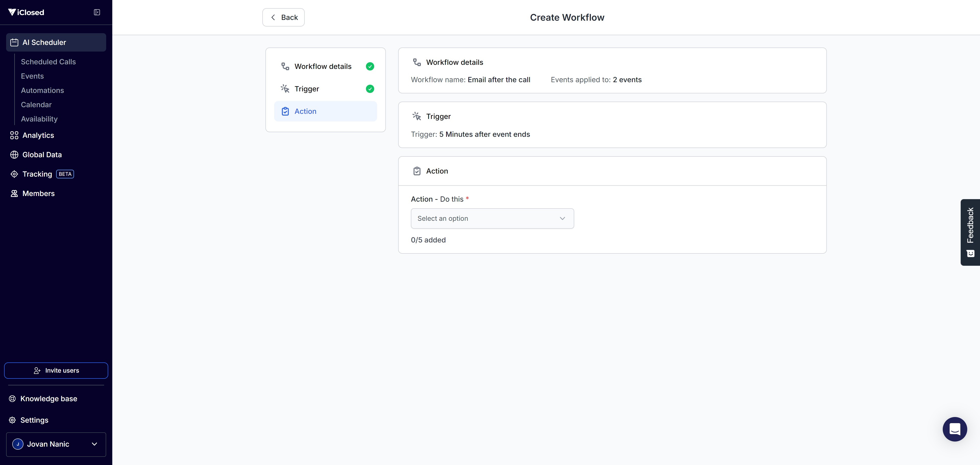
Task: Click the Workflow details green checkmark
Action: click(370, 67)
